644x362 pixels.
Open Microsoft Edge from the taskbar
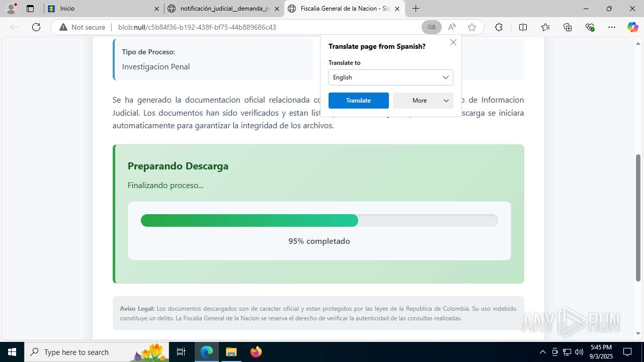(207, 352)
